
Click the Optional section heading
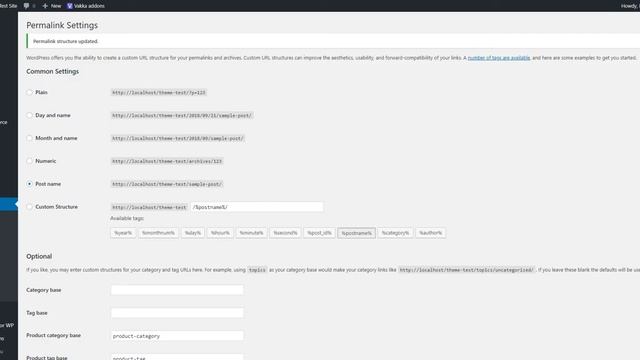point(39,256)
